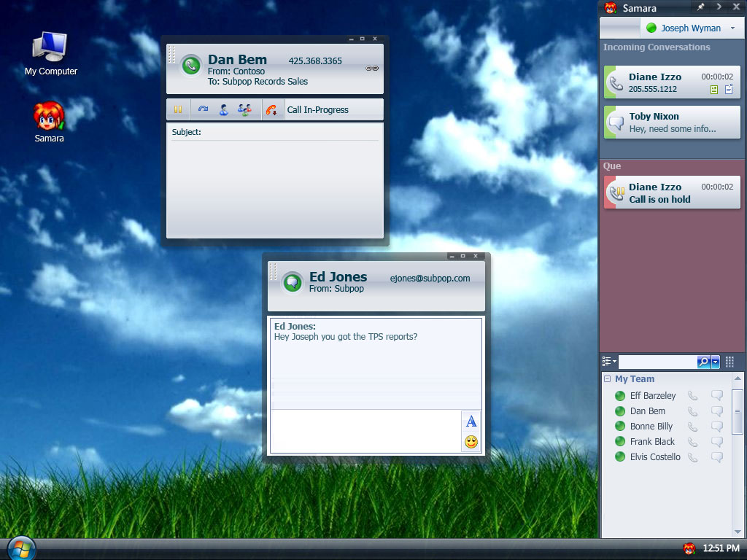Start chat with Elvis Costello via bubble icon
The height and width of the screenshot is (560, 747).
point(717,456)
